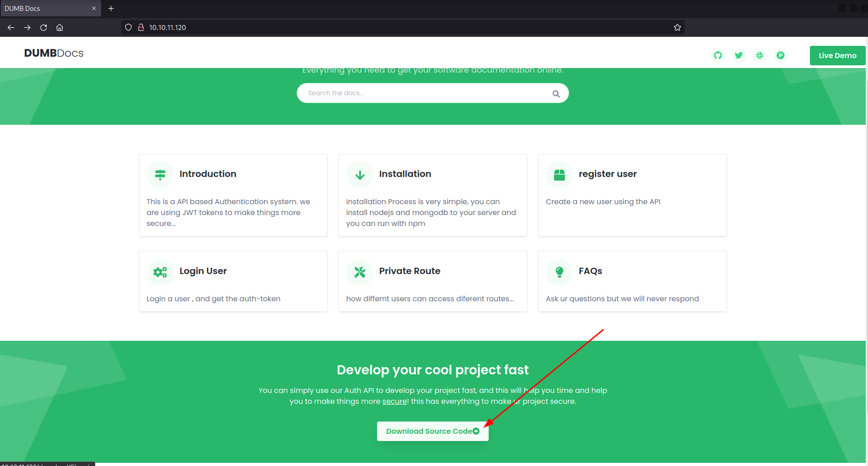The image size is (868, 466).
Task: Click the Twitter bird icon
Action: [739, 55]
